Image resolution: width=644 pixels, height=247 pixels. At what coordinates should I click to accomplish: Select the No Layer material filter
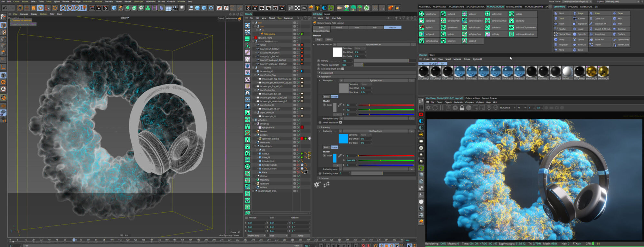[432, 64]
